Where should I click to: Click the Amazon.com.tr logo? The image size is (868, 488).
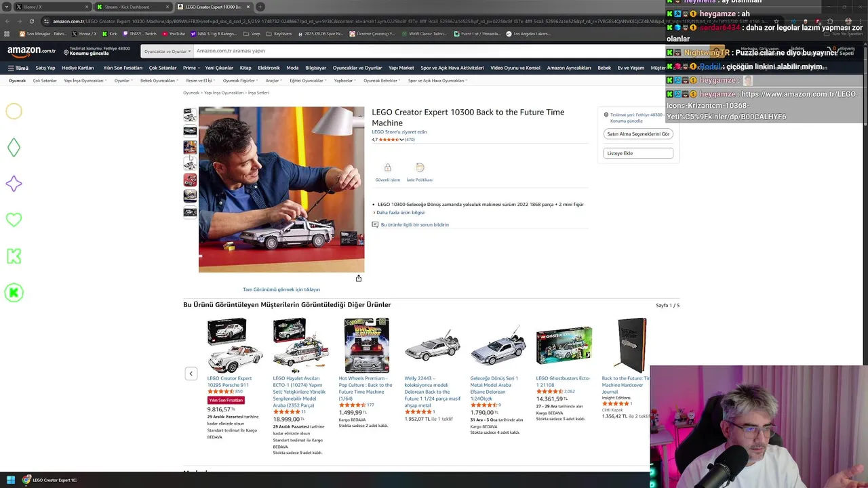pyautogui.click(x=32, y=51)
